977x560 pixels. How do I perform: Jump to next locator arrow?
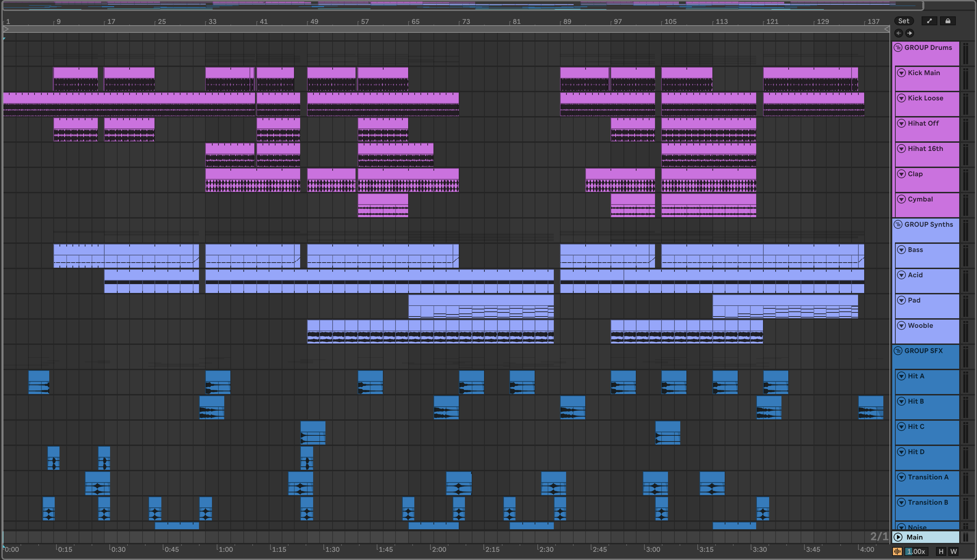coord(909,33)
